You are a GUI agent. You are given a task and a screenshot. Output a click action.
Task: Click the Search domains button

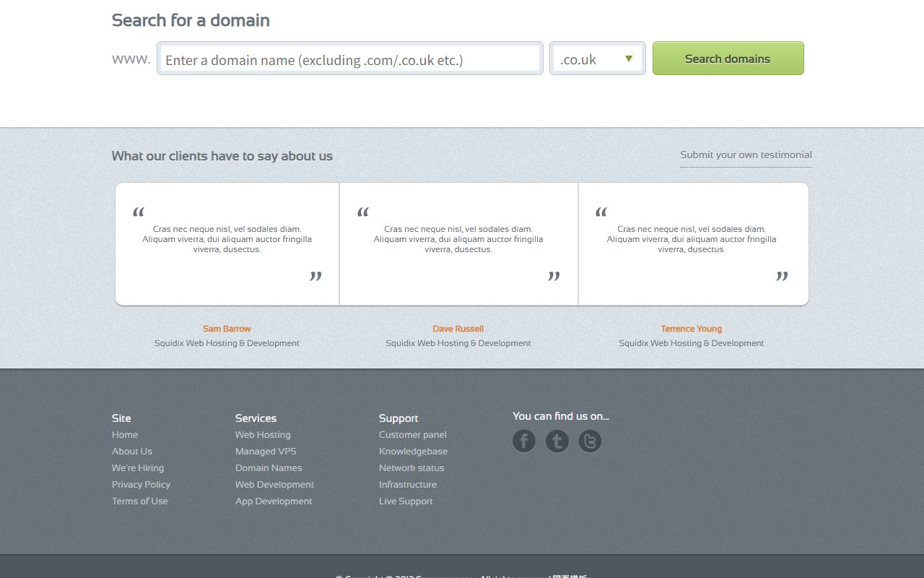728,59
